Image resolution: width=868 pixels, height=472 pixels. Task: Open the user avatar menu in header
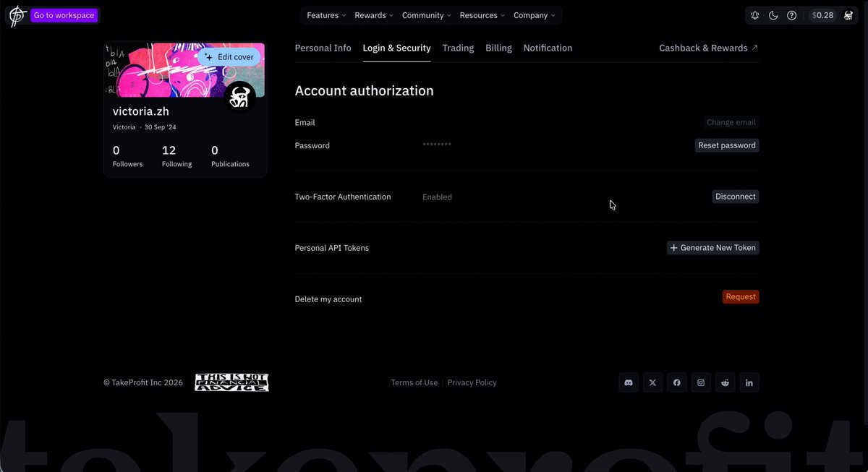click(x=848, y=15)
